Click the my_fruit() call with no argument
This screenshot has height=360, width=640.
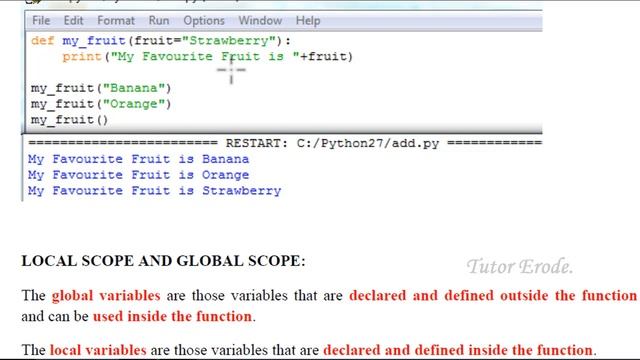(69, 120)
